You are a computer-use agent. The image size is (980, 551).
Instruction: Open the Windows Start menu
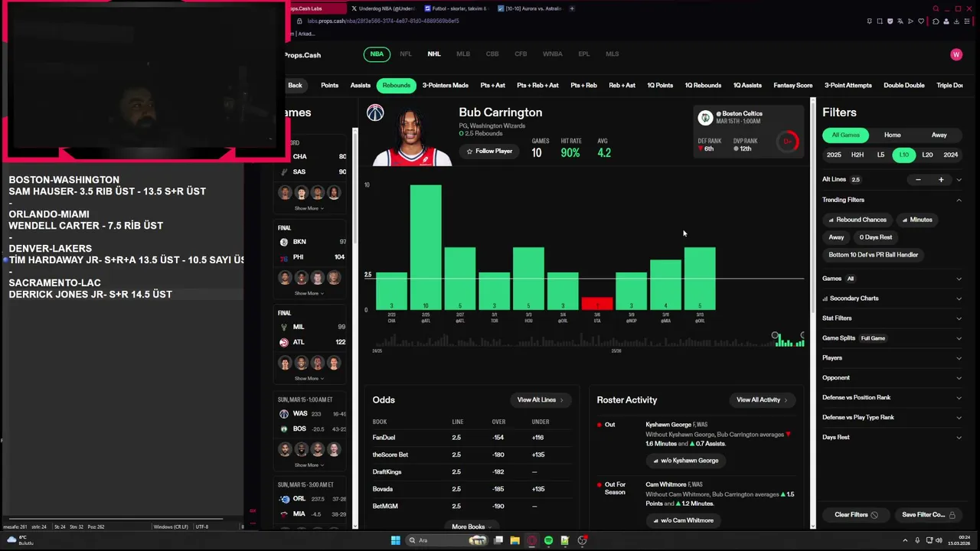(x=395, y=540)
